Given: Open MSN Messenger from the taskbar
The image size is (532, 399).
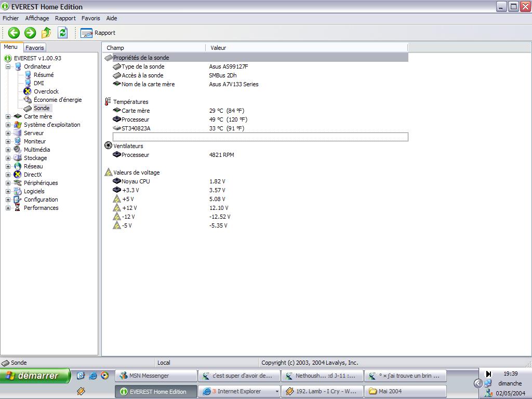Looking at the screenshot, I should pyautogui.click(x=156, y=376).
